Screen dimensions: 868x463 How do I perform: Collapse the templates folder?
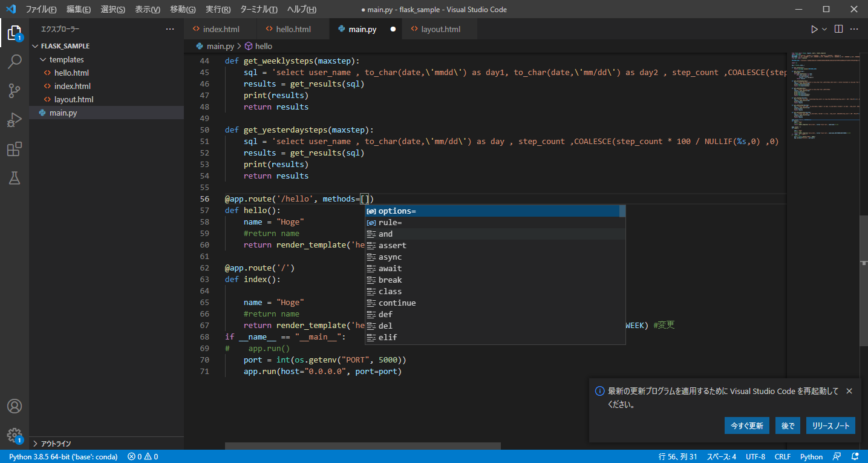(66, 59)
